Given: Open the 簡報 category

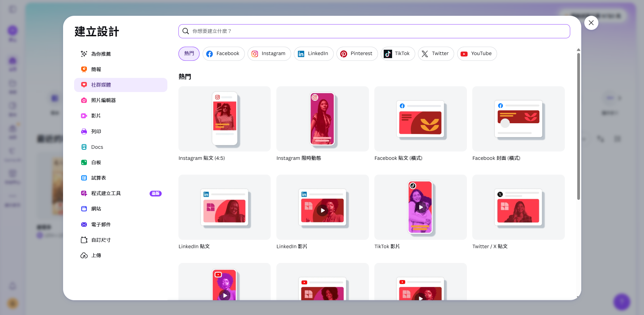Looking at the screenshot, I should click(121, 69).
